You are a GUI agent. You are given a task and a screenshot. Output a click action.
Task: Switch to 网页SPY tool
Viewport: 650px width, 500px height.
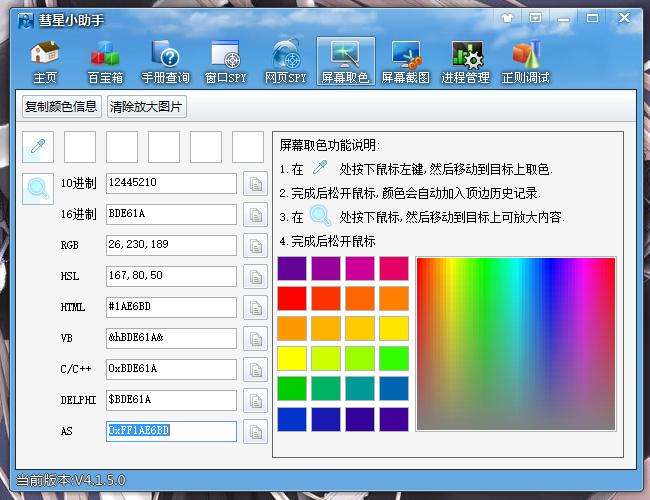tap(285, 62)
